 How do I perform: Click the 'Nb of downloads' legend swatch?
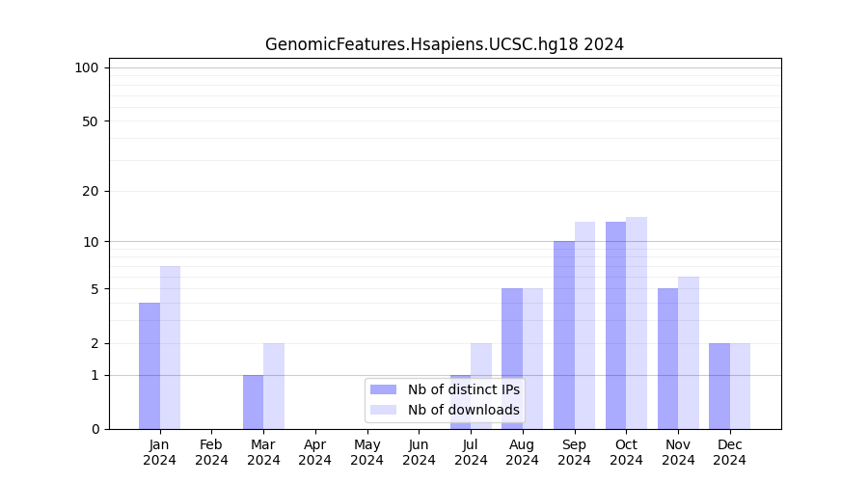383,410
